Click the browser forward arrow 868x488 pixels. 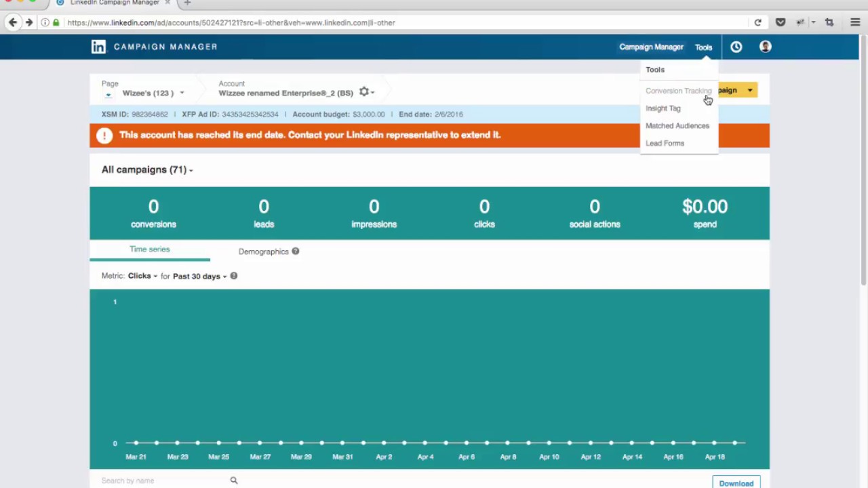(29, 22)
